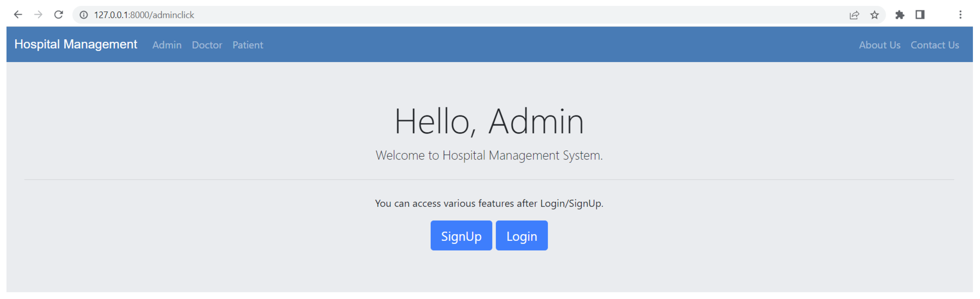Reload the current page
Image resolution: width=980 pixels, height=299 pixels.
(59, 15)
